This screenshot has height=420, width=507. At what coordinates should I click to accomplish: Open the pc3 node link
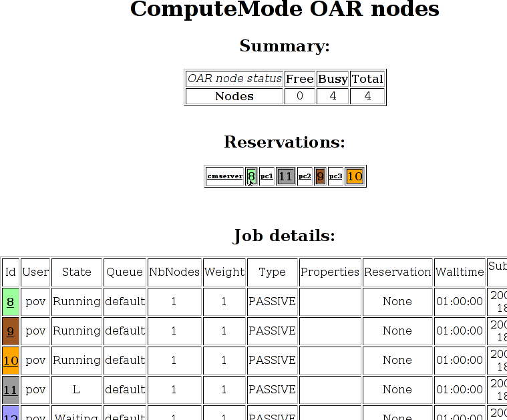click(x=335, y=176)
